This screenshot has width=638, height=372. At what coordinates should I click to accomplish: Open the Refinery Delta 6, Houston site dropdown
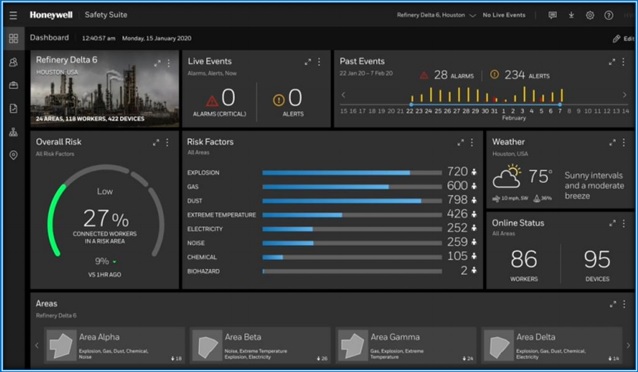pos(436,15)
